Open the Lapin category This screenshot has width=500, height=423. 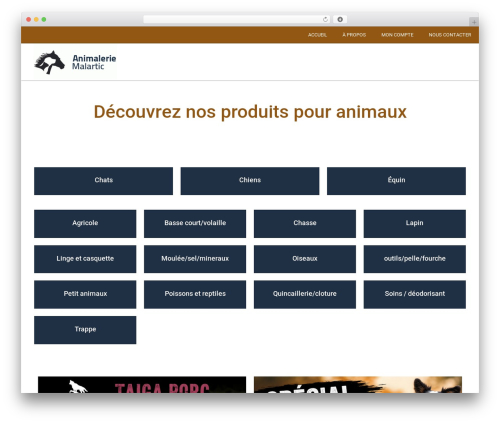click(x=415, y=224)
